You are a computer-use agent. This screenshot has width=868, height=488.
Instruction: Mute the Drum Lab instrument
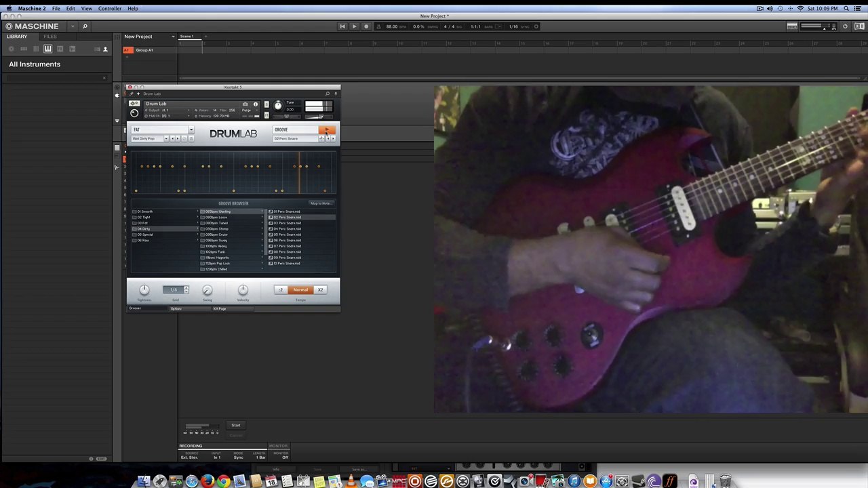(x=267, y=115)
